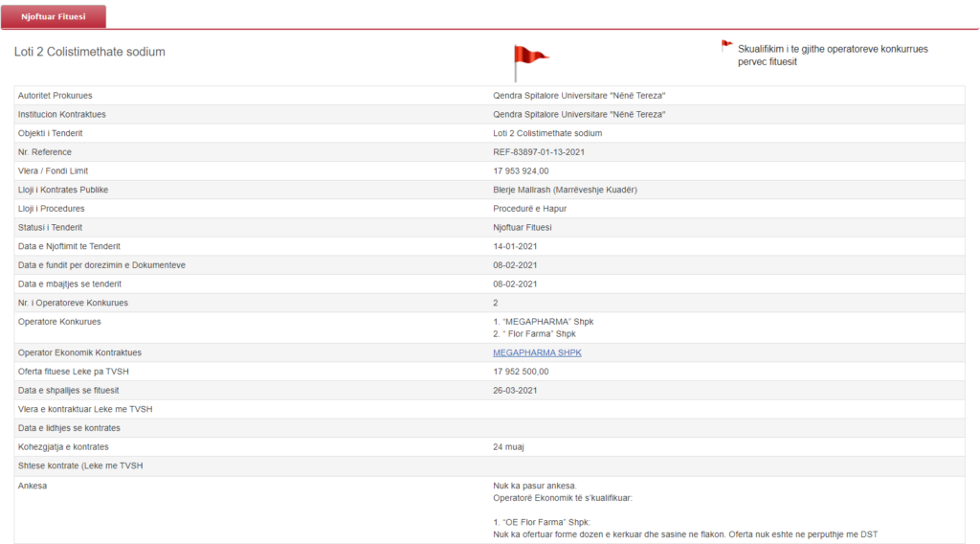Click the limit fund value 17 953 924,00
This screenshot has height=544, width=980.
[x=521, y=171]
